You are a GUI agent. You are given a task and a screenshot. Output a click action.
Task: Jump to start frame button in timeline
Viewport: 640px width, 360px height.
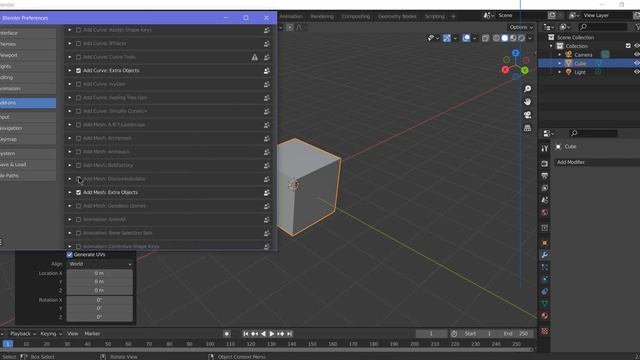tap(245, 334)
